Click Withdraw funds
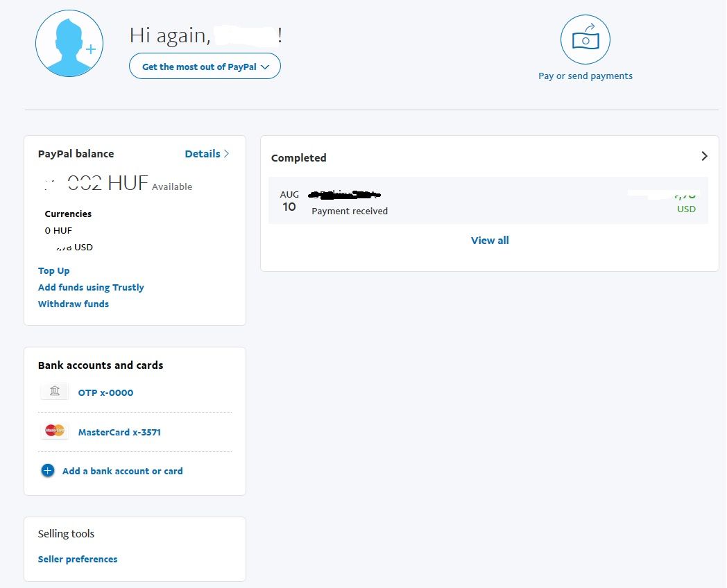The image size is (727, 588). pyautogui.click(x=74, y=304)
